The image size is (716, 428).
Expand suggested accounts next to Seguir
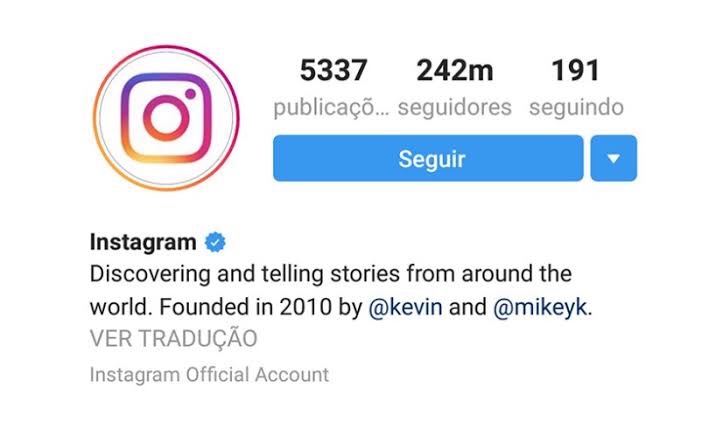(613, 158)
